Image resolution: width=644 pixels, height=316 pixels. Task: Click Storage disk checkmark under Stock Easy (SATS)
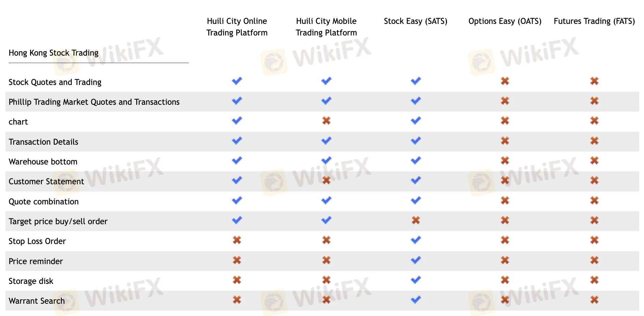(x=416, y=280)
